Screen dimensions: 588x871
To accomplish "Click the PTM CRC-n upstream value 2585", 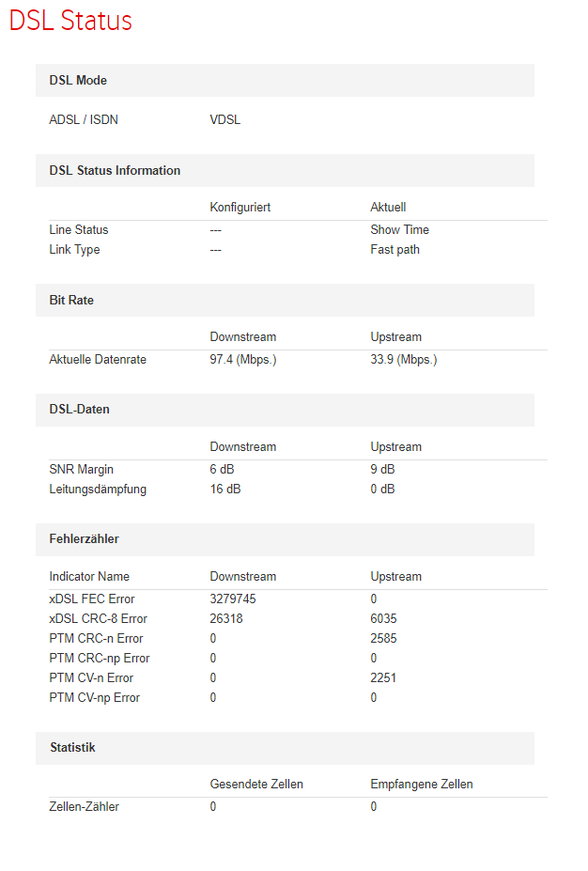I will 383,639.
